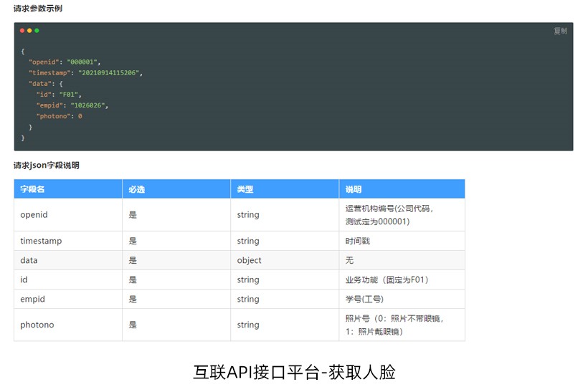588x387 pixels.
Task: Click the timestamp row in the table
Action: [41, 242]
